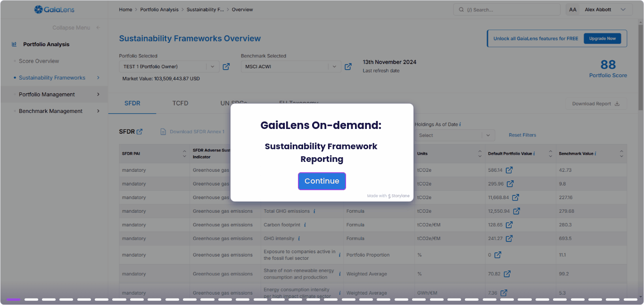Open external link icon next to SFDR heading
Viewport: 644px width, 305px height.
140,132
